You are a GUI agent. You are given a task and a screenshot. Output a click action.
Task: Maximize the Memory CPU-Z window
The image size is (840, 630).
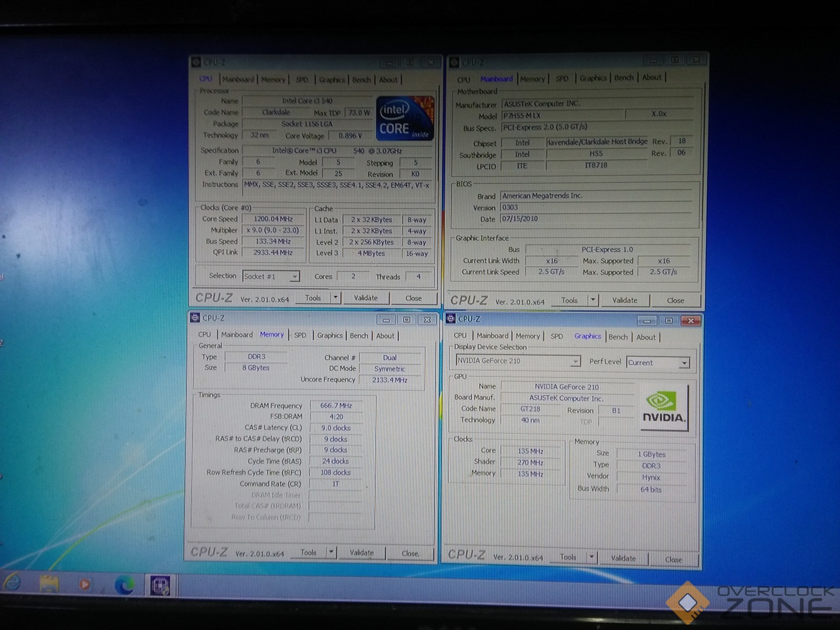point(406,320)
